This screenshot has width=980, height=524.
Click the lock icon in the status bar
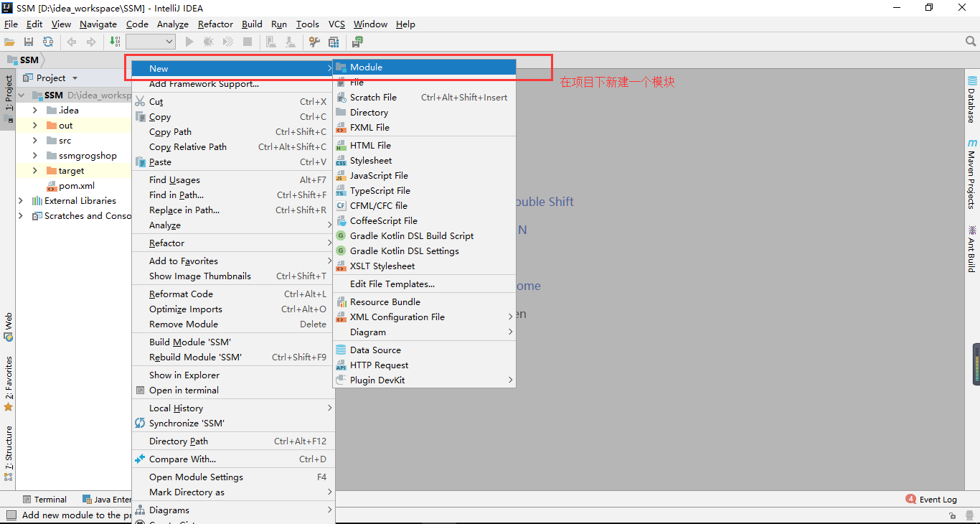tap(952, 515)
